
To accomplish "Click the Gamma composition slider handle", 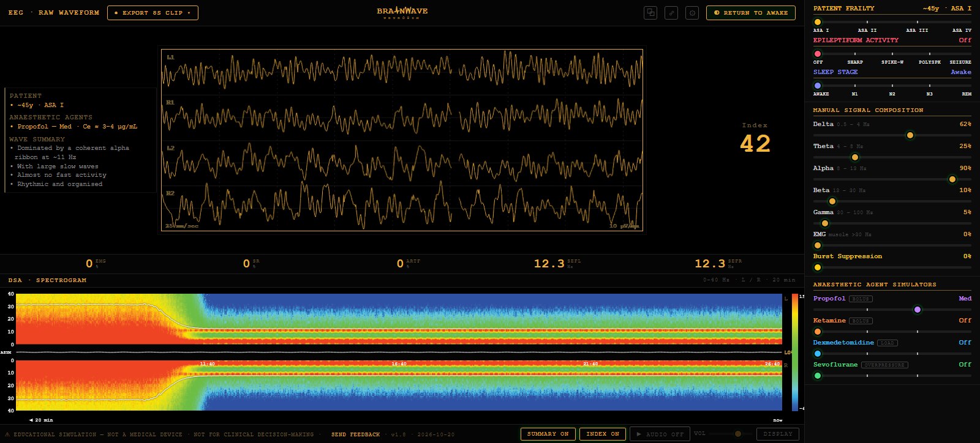I will [825, 223].
